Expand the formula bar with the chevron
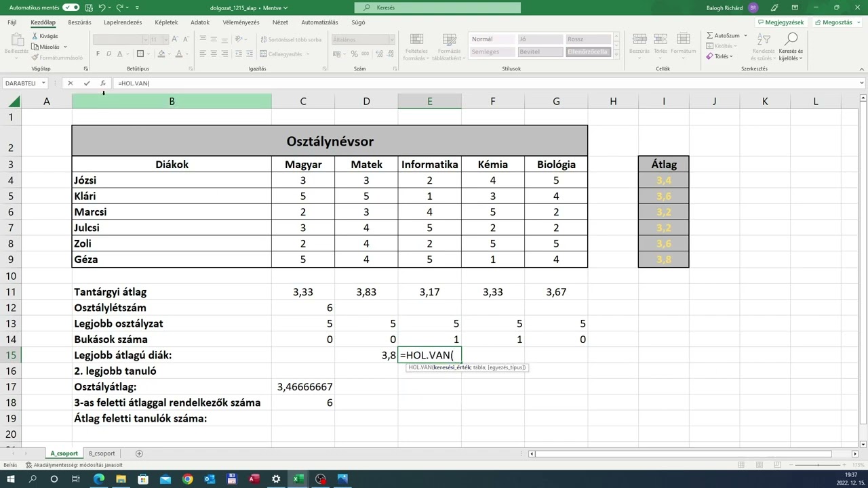This screenshot has height=488, width=868. point(861,83)
